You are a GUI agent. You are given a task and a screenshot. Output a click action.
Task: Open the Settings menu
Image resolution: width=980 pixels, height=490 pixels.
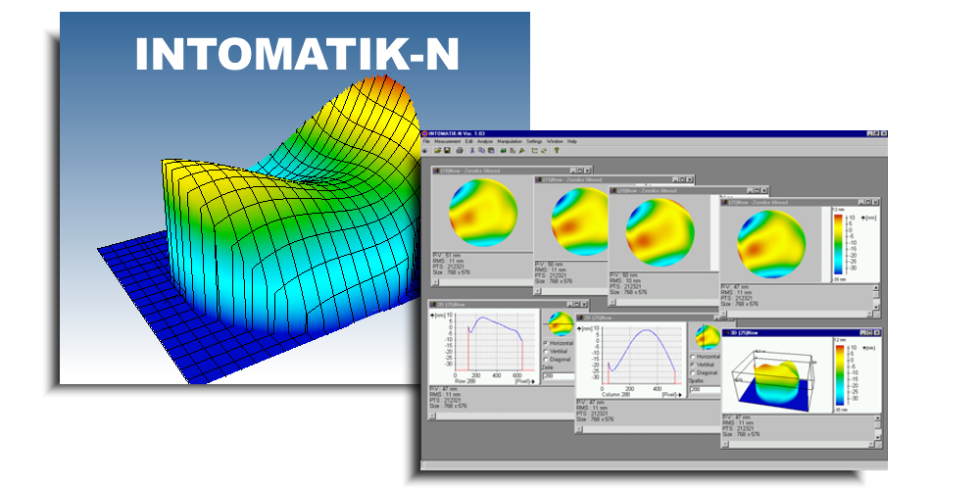point(534,141)
